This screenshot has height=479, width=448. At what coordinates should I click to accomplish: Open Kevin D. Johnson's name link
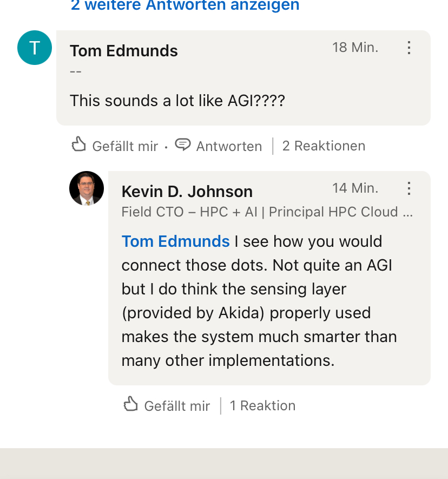[x=187, y=192]
